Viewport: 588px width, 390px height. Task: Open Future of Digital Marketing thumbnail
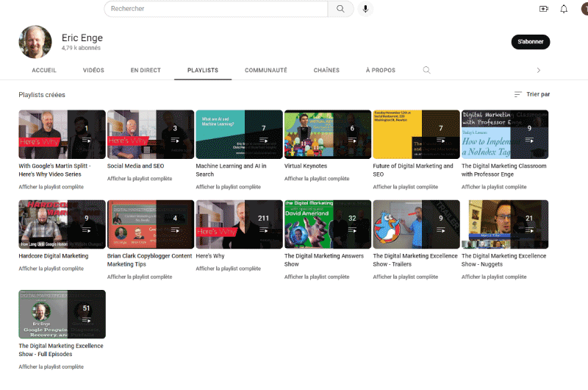click(416, 135)
